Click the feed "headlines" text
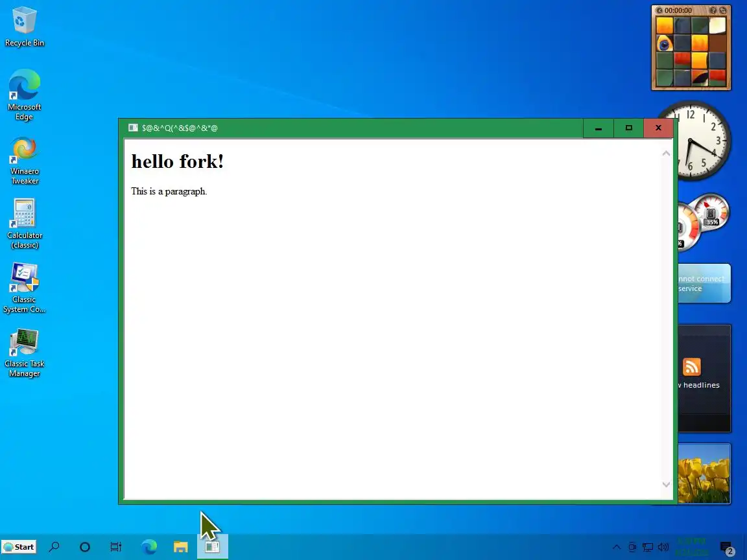747x560 pixels. pyautogui.click(x=701, y=385)
